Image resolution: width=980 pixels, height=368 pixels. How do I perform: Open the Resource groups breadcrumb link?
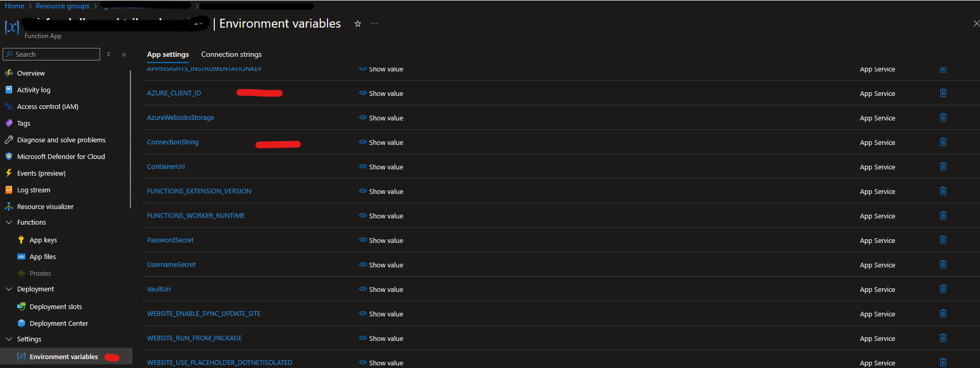63,6
